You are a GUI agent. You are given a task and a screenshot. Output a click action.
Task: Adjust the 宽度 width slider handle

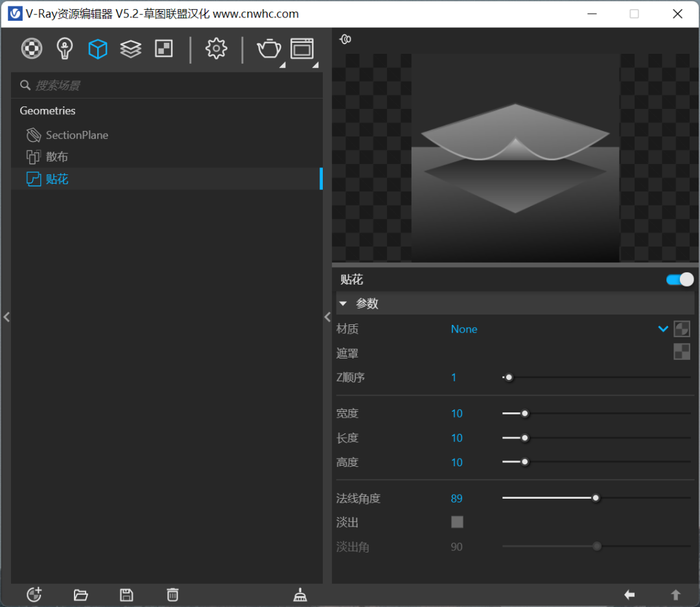click(x=525, y=414)
